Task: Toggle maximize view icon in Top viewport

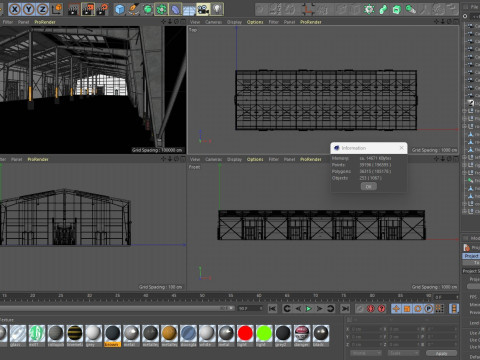Action: coord(456,22)
